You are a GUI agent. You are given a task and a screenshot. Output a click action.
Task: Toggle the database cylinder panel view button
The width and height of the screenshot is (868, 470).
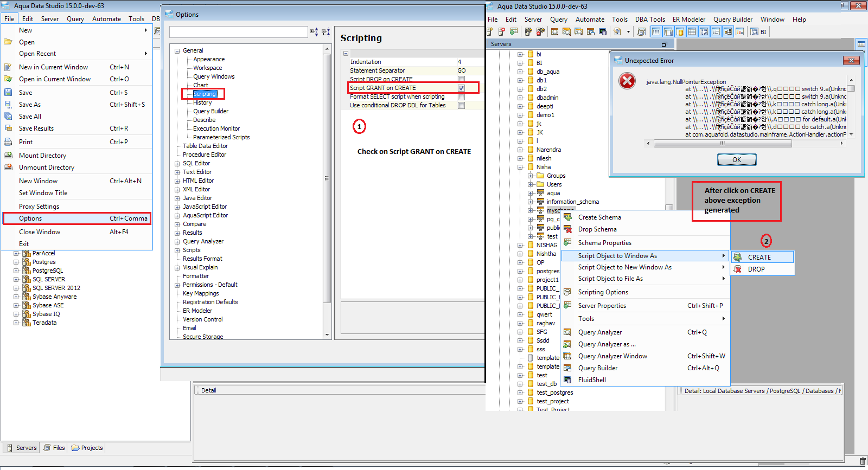[680, 32]
